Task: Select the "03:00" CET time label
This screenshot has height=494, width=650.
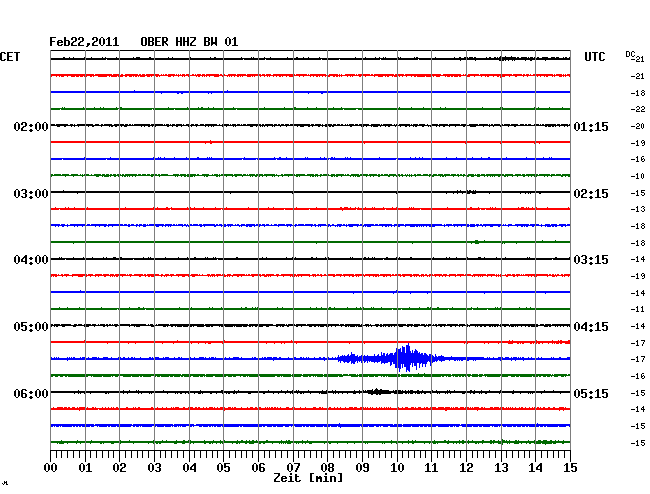Action: (x=31, y=194)
